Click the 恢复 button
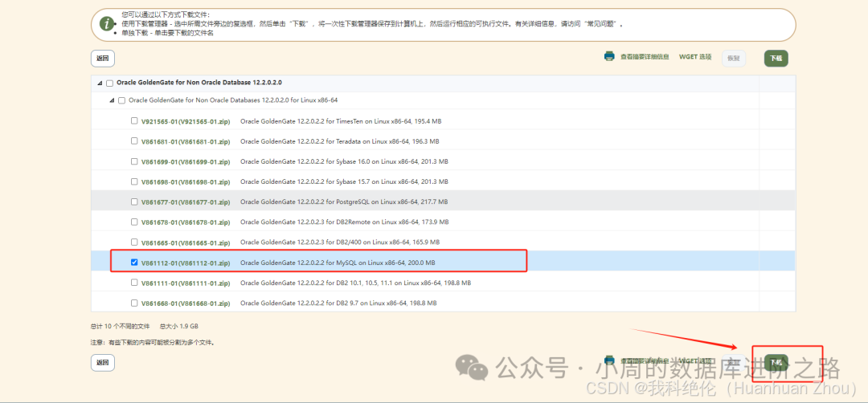868x403 pixels. pyautogui.click(x=733, y=58)
